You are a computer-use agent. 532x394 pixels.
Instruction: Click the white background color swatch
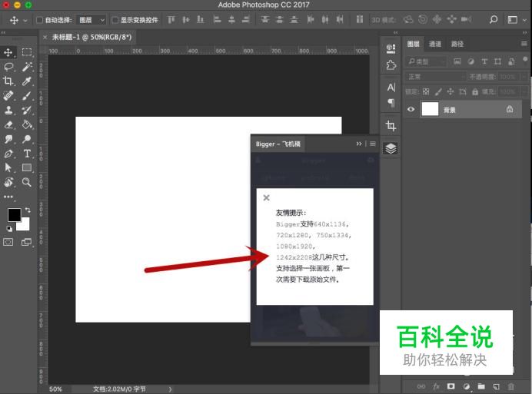(x=26, y=226)
